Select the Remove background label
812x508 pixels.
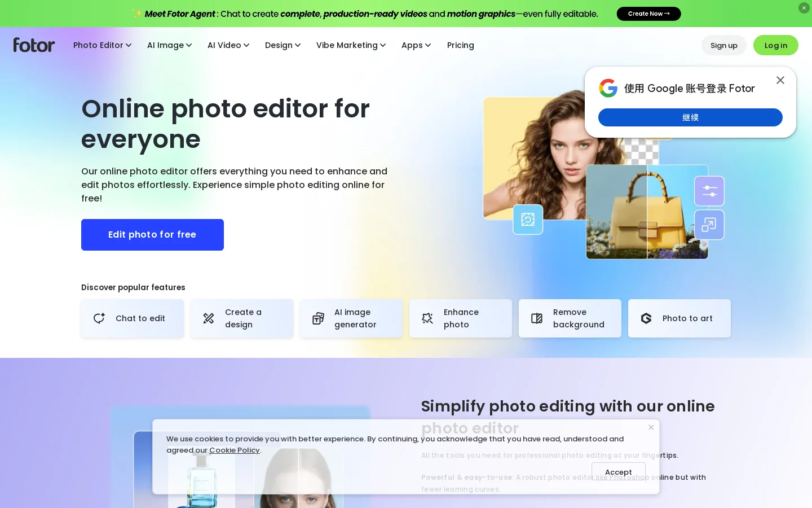[579, 318]
